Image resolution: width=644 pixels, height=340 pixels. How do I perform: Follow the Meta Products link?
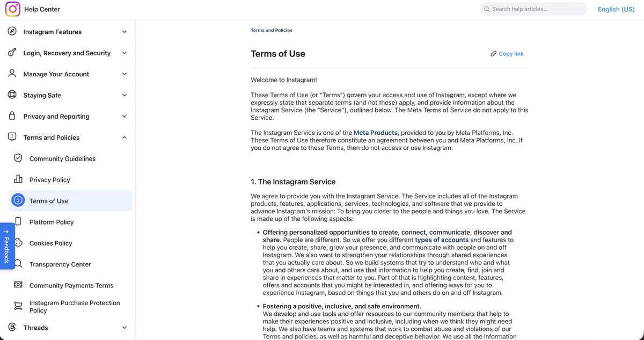click(376, 133)
